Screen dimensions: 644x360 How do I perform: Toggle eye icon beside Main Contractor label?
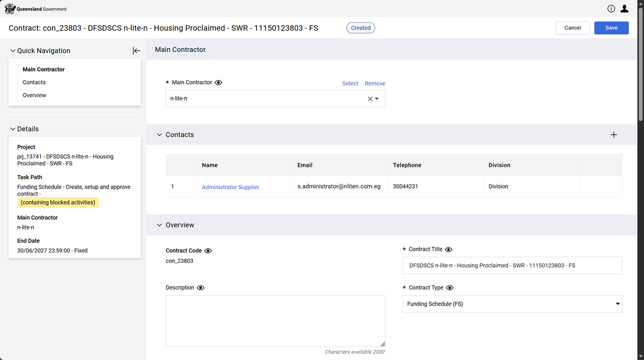[218, 82]
